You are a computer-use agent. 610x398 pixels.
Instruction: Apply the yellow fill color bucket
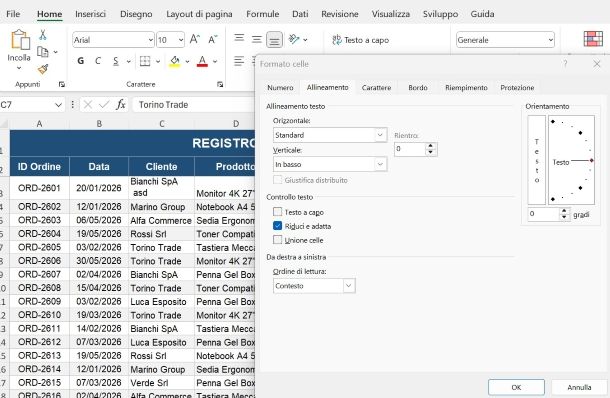tap(175, 61)
